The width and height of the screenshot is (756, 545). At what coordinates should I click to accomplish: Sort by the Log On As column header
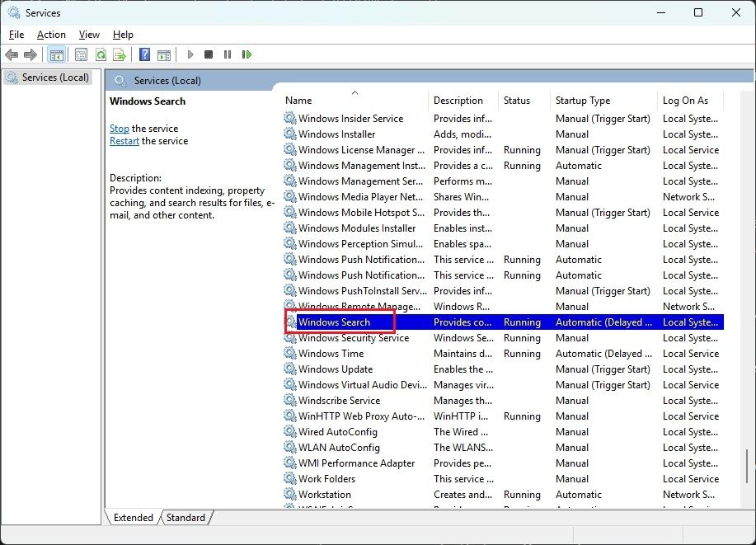(x=690, y=101)
